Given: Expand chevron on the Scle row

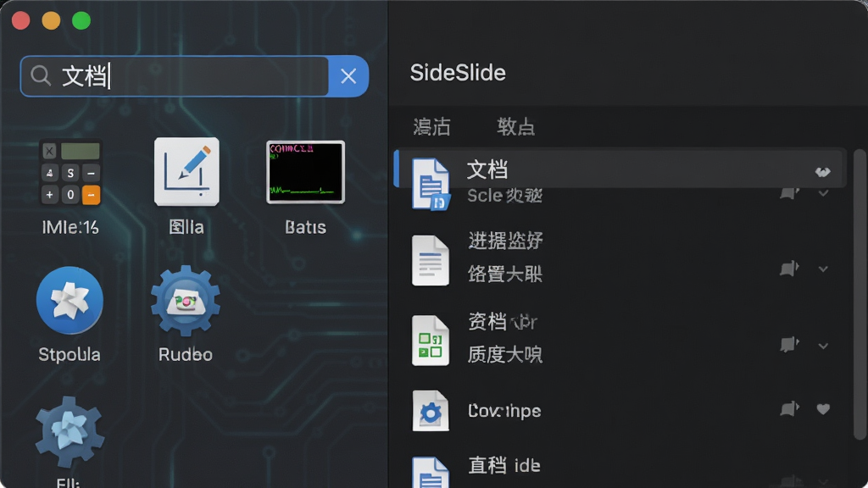Looking at the screenshot, I should (x=823, y=193).
